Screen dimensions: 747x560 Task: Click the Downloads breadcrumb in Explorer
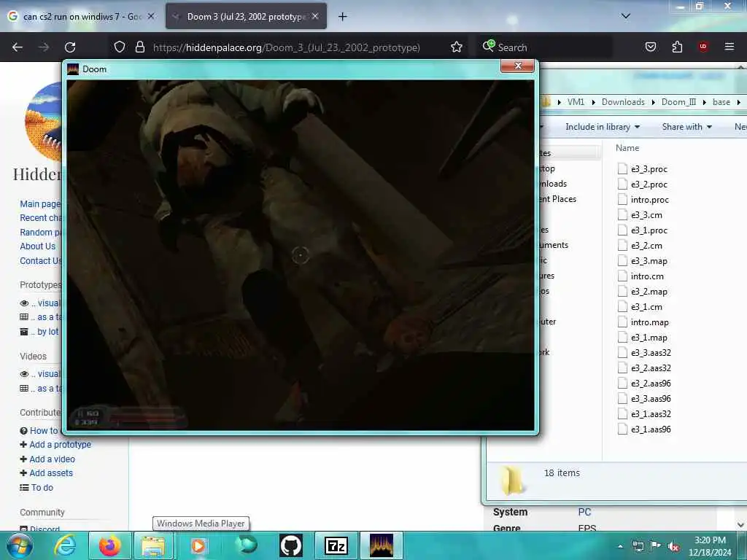(x=623, y=102)
